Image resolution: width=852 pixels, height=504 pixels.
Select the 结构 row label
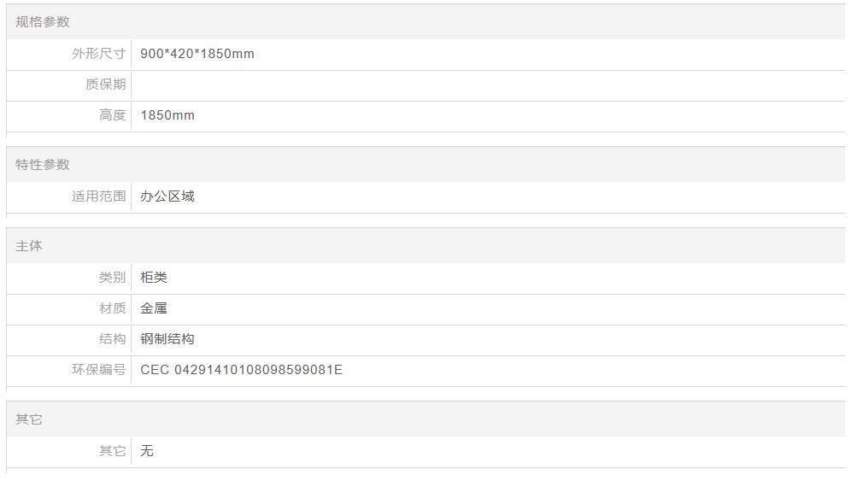click(x=112, y=339)
